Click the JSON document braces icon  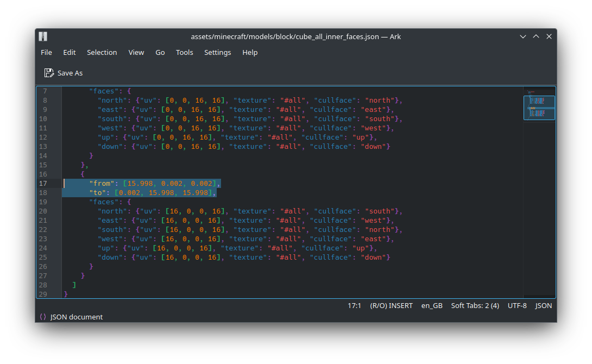point(43,317)
